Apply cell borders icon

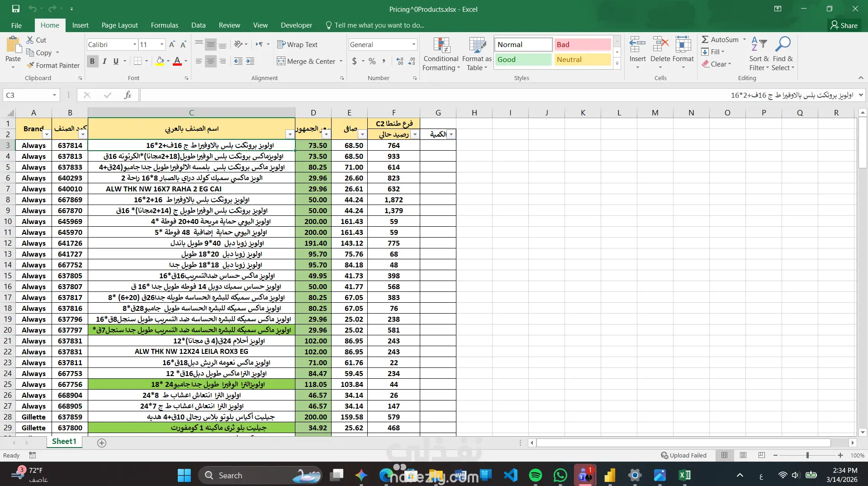[x=138, y=61]
